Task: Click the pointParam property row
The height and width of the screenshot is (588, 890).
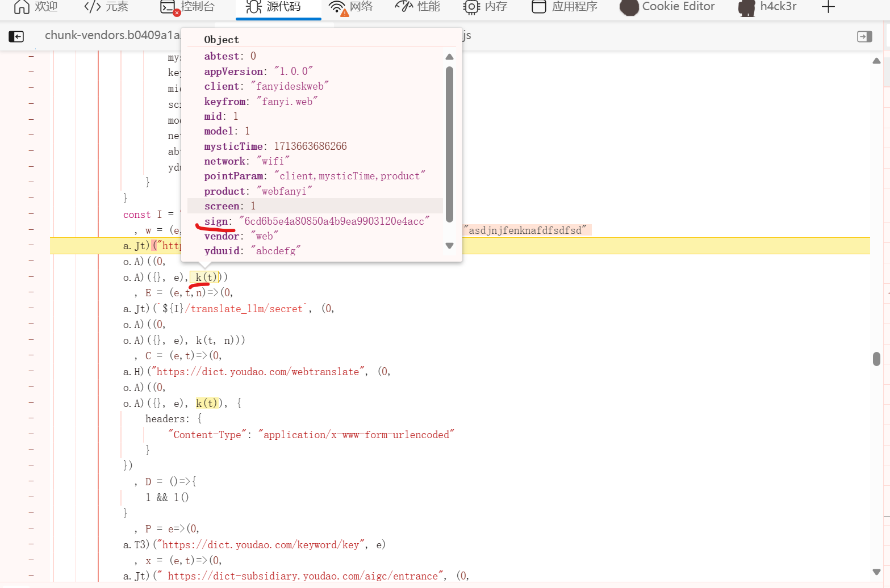Action: 315,176
